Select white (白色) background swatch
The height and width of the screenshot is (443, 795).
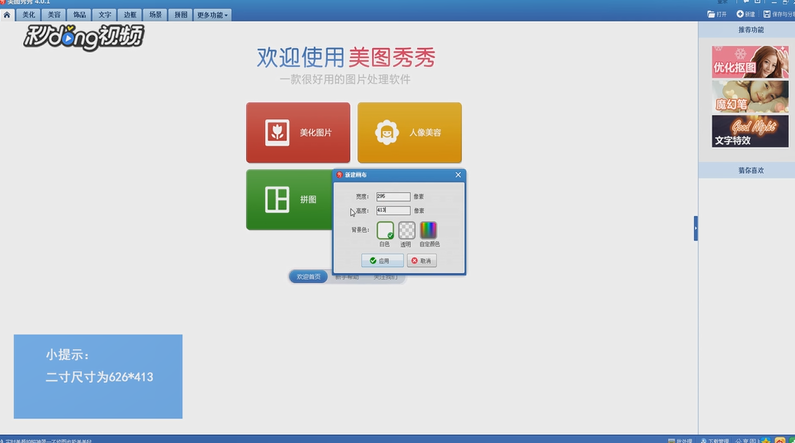click(385, 230)
